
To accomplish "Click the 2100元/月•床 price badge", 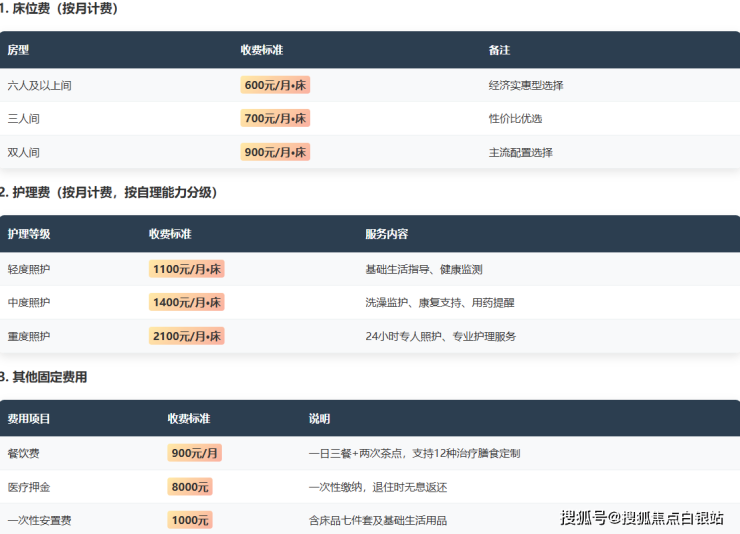I will [186, 336].
